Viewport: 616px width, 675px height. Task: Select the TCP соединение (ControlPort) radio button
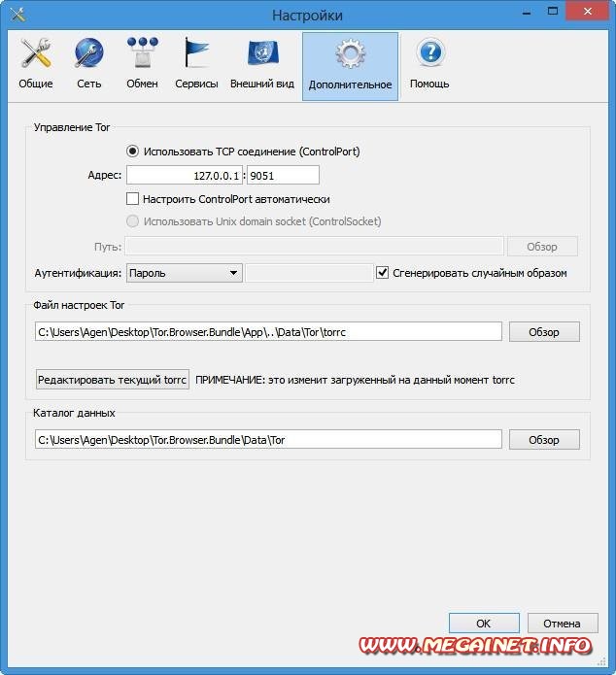[x=132, y=152]
